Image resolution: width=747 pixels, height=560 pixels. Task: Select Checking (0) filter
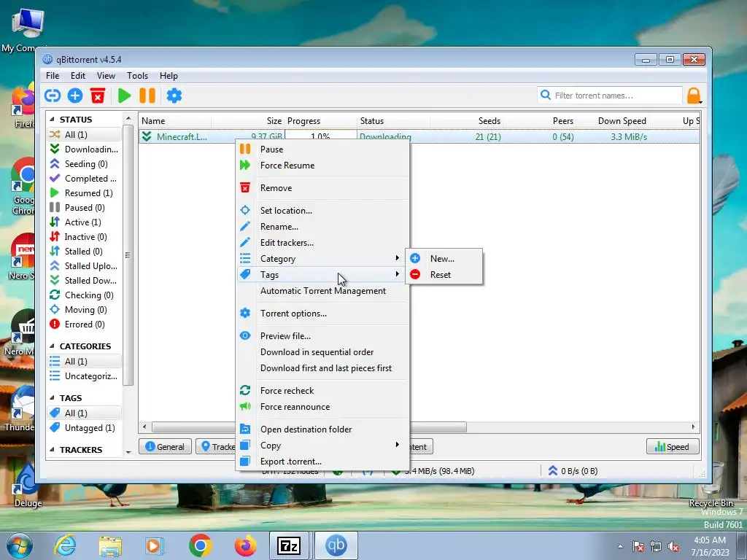pyautogui.click(x=85, y=295)
